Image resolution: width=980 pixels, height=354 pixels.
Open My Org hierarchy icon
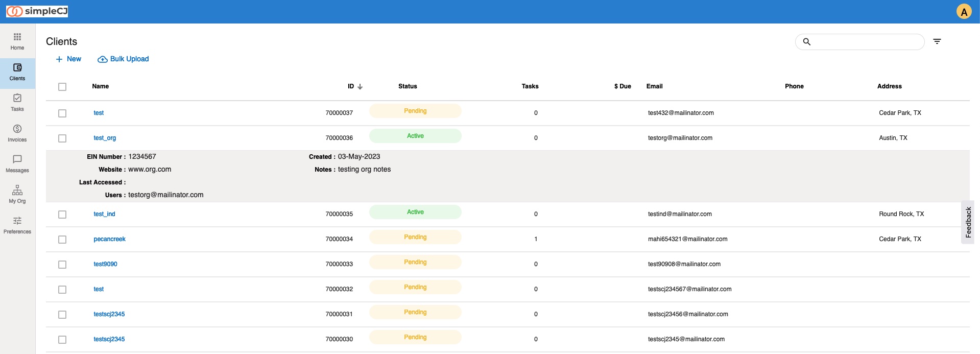coord(17,190)
